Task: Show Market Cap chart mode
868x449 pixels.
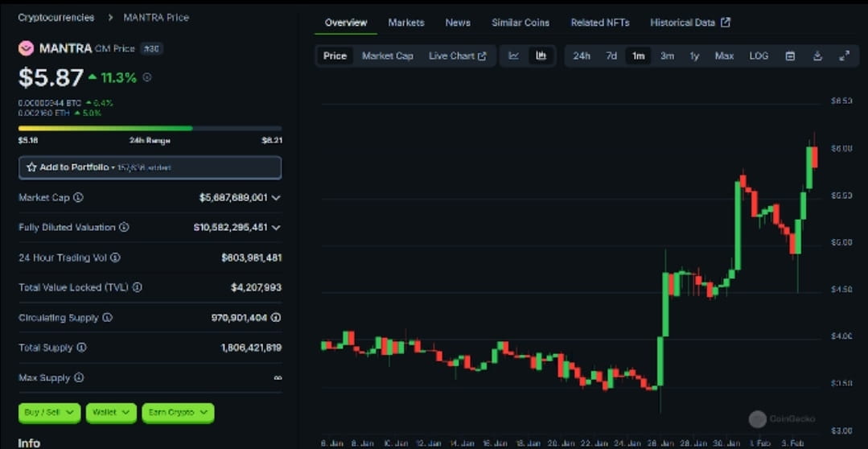Action: coord(388,56)
